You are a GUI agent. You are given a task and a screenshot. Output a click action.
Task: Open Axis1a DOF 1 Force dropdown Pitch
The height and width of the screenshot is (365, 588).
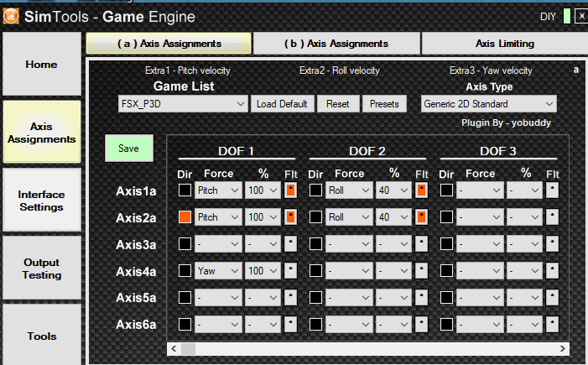218,190
